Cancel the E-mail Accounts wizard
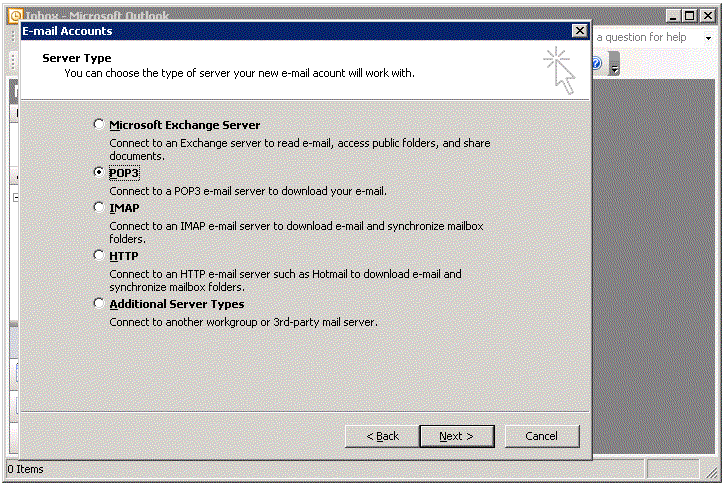This screenshot has width=724, height=485. 542,436
